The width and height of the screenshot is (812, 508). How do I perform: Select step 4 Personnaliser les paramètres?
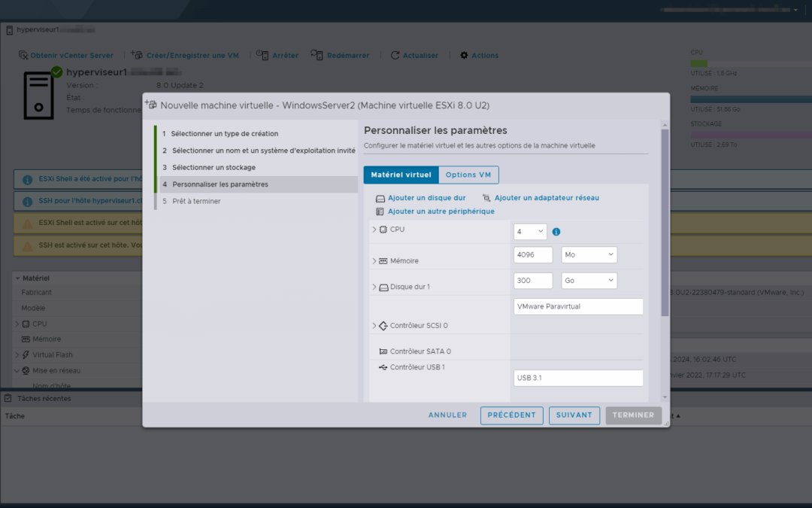click(x=258, y=184)
